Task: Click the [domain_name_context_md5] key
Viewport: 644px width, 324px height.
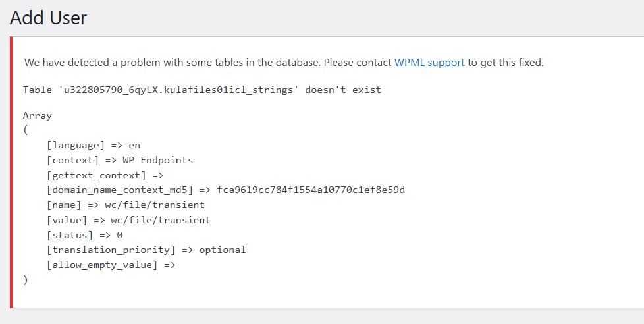Action: [120, 190]
